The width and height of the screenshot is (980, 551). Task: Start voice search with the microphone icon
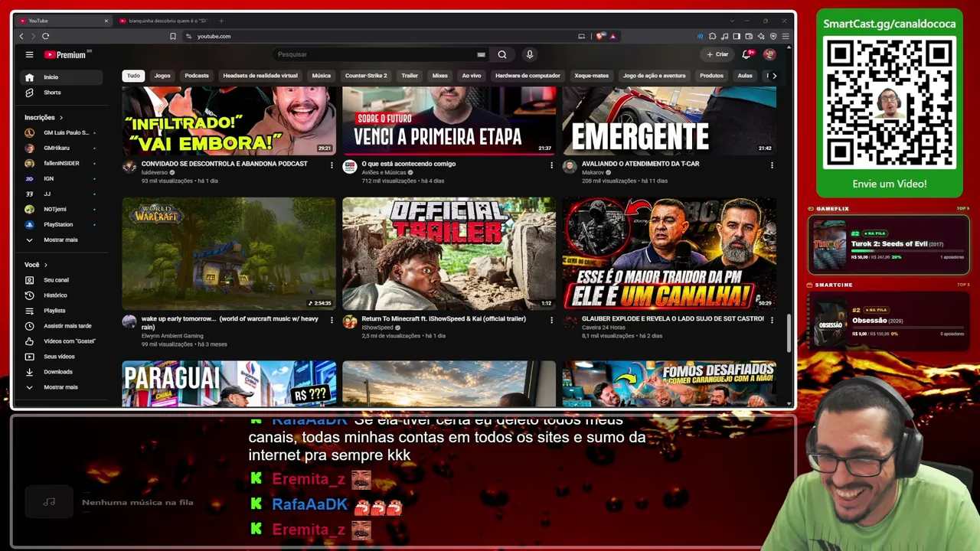point(529,54)
